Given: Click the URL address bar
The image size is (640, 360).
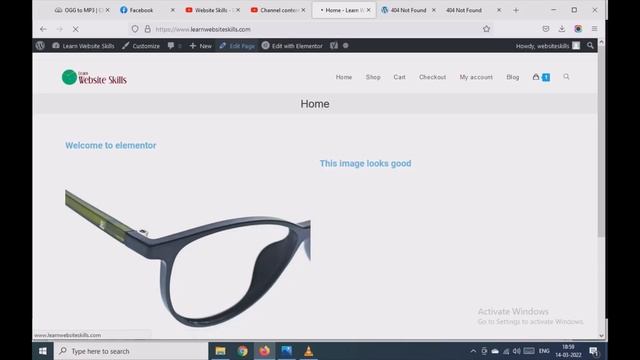Looking at the screenshot, I should click(x=310, y=29).
